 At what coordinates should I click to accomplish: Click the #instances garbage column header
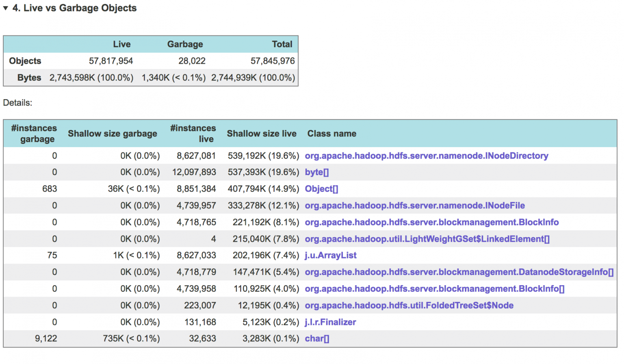tap(34, 133)
